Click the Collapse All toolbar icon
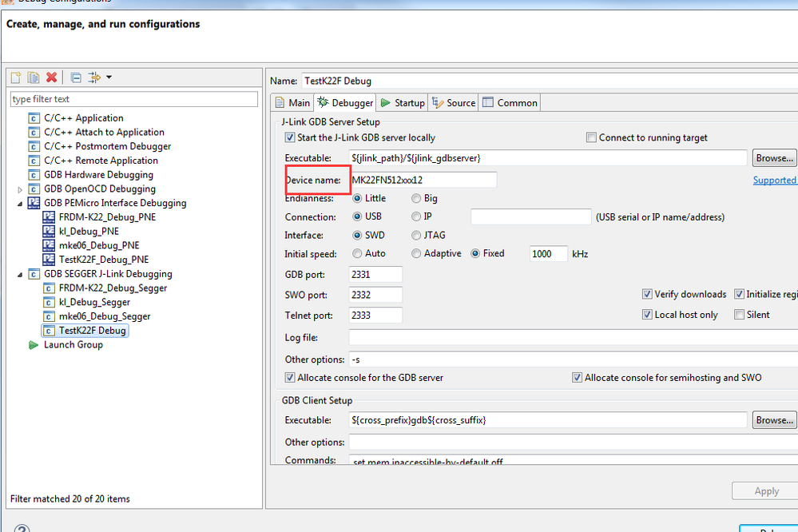This screenshot has height=532, width=798. point(76,77)
